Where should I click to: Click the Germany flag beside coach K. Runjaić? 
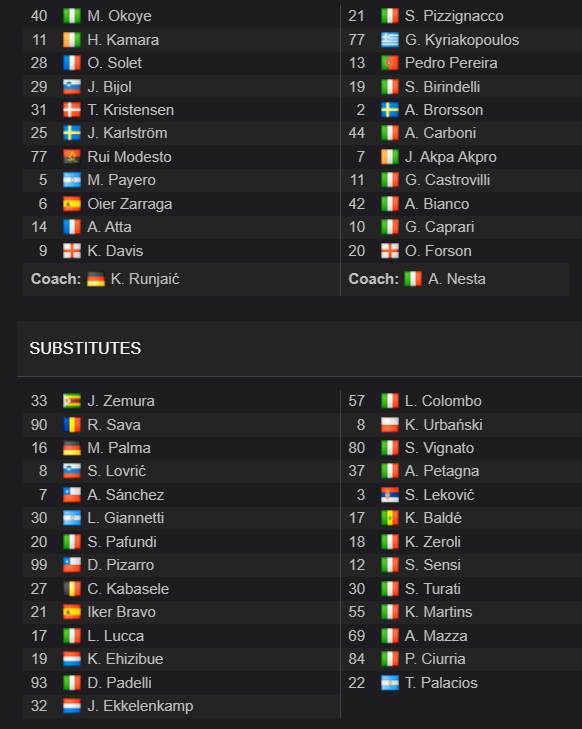(96, 279)
